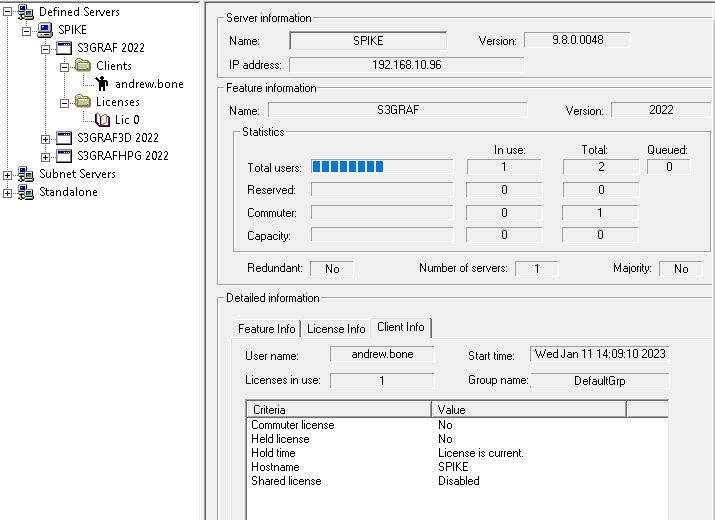Collapse the Defined Servers tree node
This screenshot has width=715, height=520.
[7, 12]
